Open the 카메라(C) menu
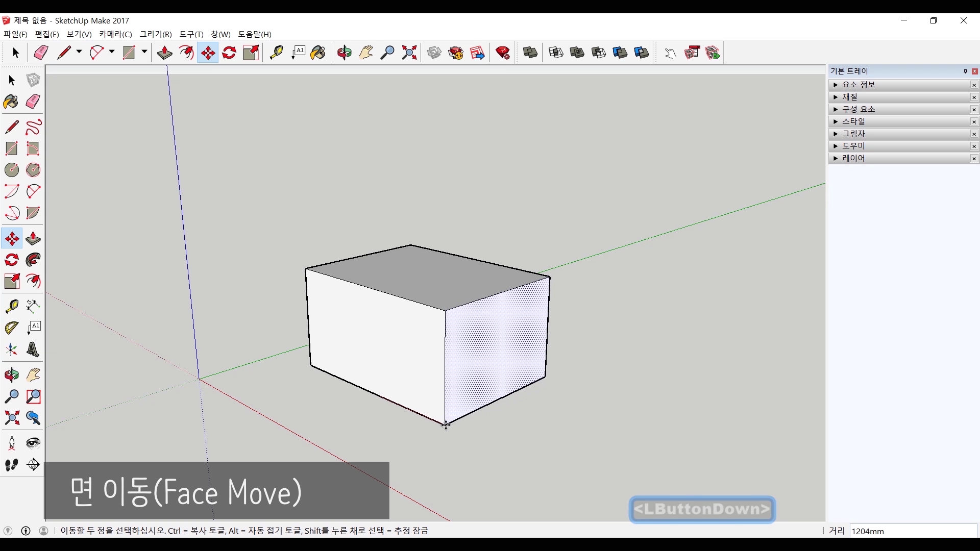 115,34
